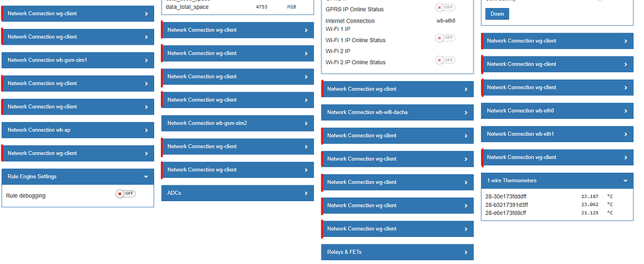Select the MiB unit next to 4753

[x=291, y=7]
